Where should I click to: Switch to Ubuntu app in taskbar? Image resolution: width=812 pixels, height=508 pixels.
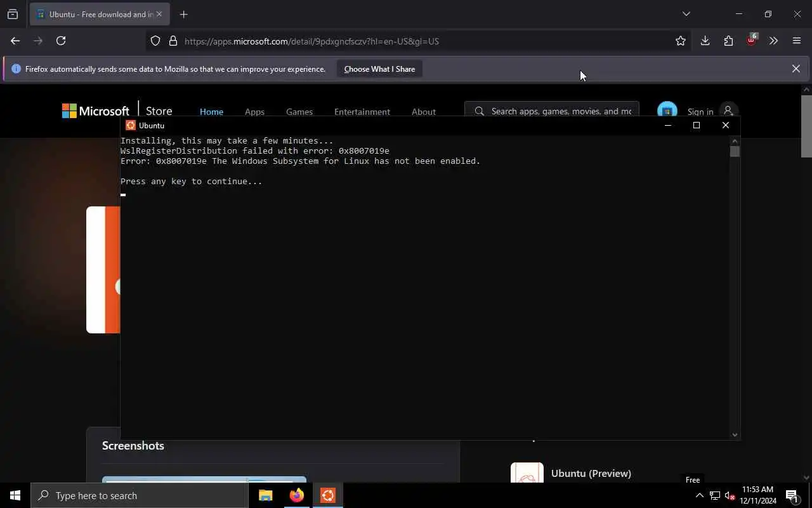pyautogui.click(x=328, y=495)
